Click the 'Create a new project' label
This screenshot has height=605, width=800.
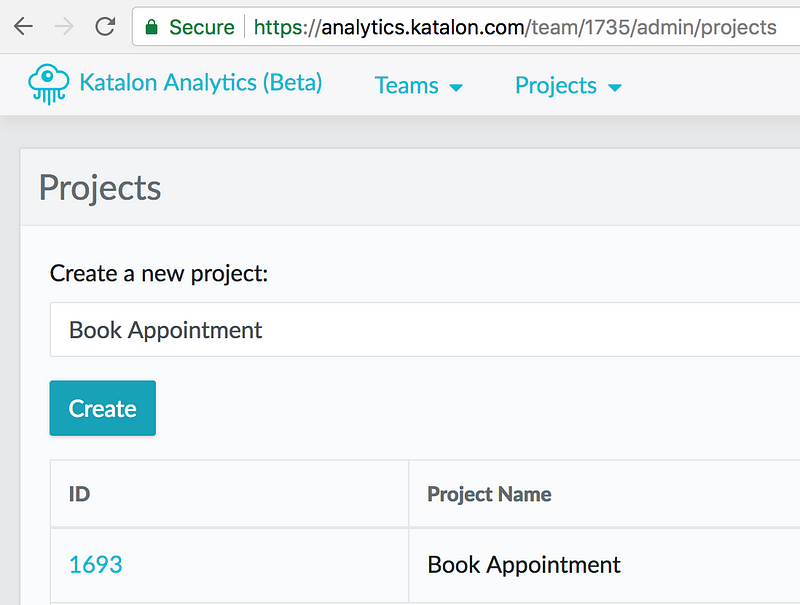tap(159, 273)
